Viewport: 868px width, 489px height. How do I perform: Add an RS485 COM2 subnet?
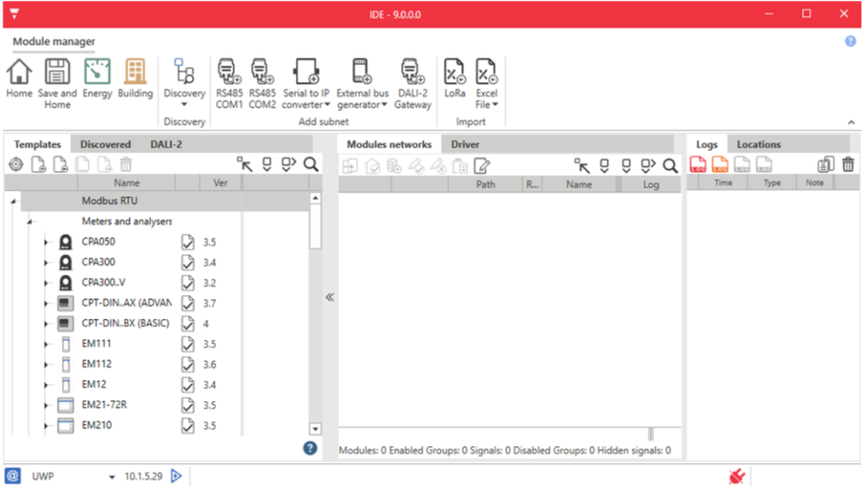pos(262,83)
